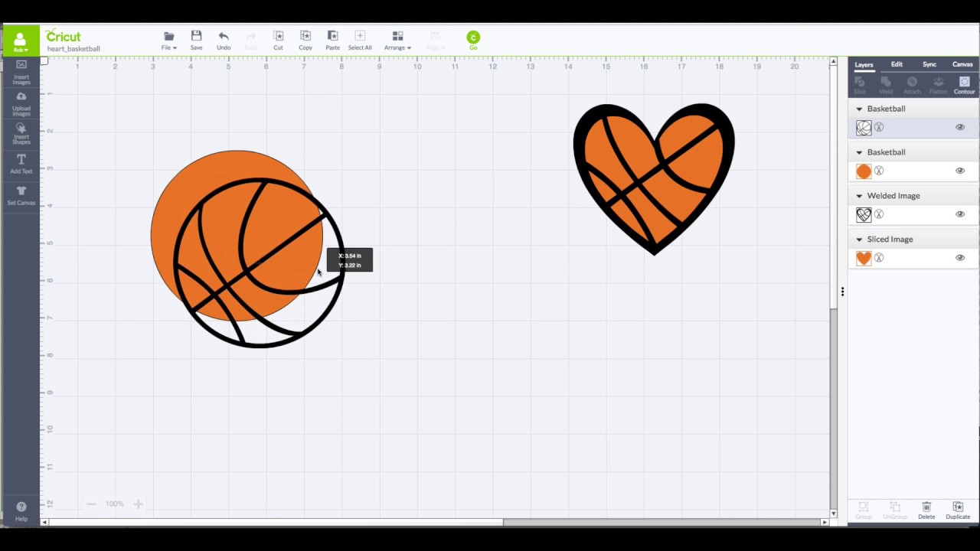Click the UnGroup icon at panel bottom
This screenshot has width=980, height=551.
tap(894, 510)
